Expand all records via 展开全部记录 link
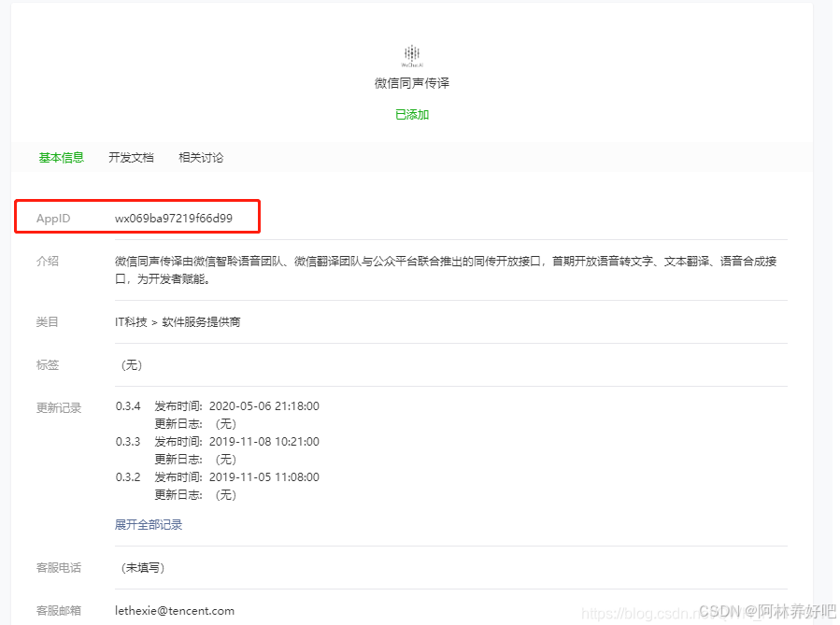The height and width of the screenshot is (625, 840). click(149, 524)
